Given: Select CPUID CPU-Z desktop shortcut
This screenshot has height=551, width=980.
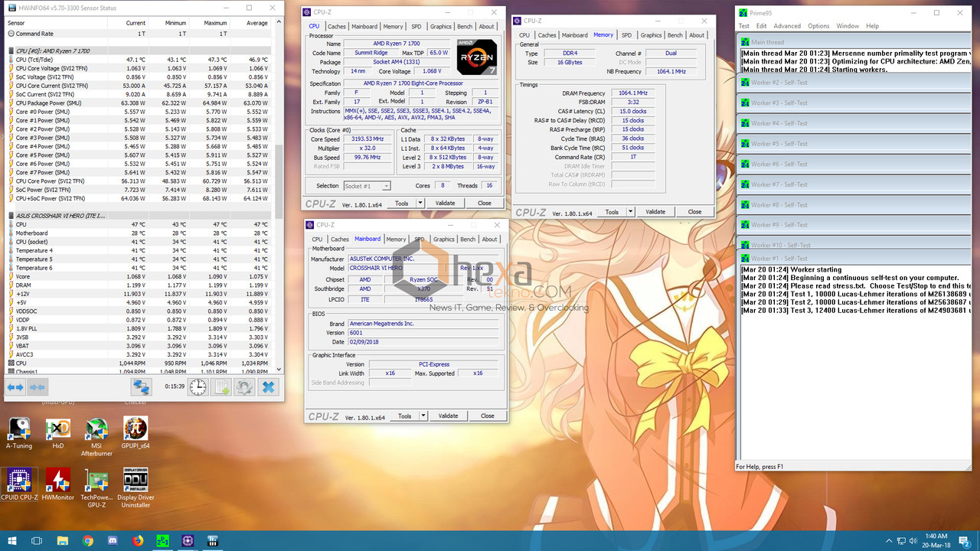Looking at the screenshot, I should [x=19, y=484].
